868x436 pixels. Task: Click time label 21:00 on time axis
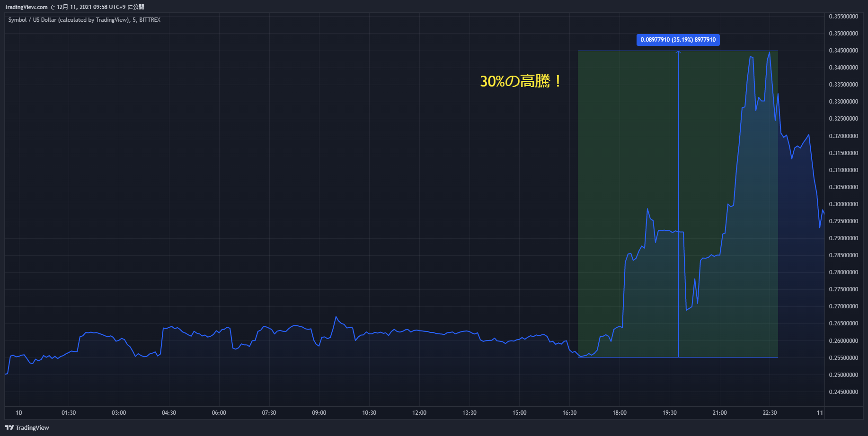pyautogui.click(x=720, y=413)
